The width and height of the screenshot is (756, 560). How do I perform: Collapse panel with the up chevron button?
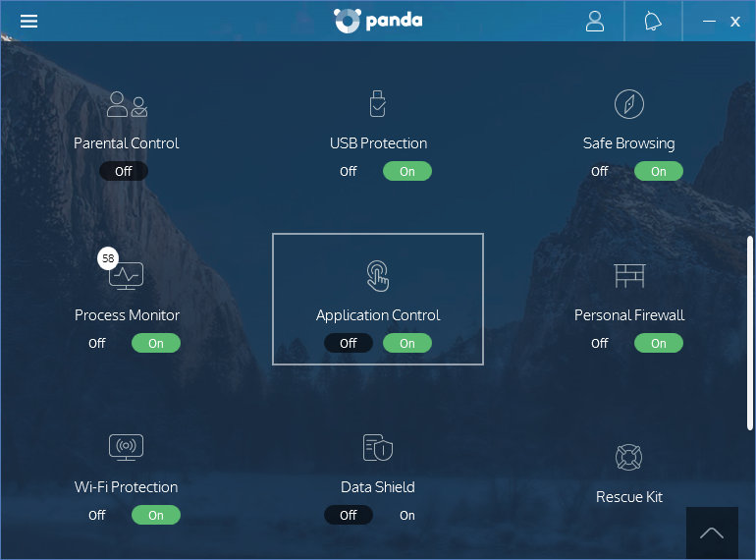tap(712, 533)
